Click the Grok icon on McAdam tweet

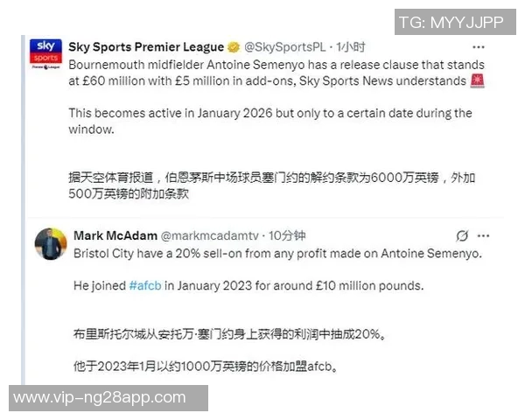point(462,235)
